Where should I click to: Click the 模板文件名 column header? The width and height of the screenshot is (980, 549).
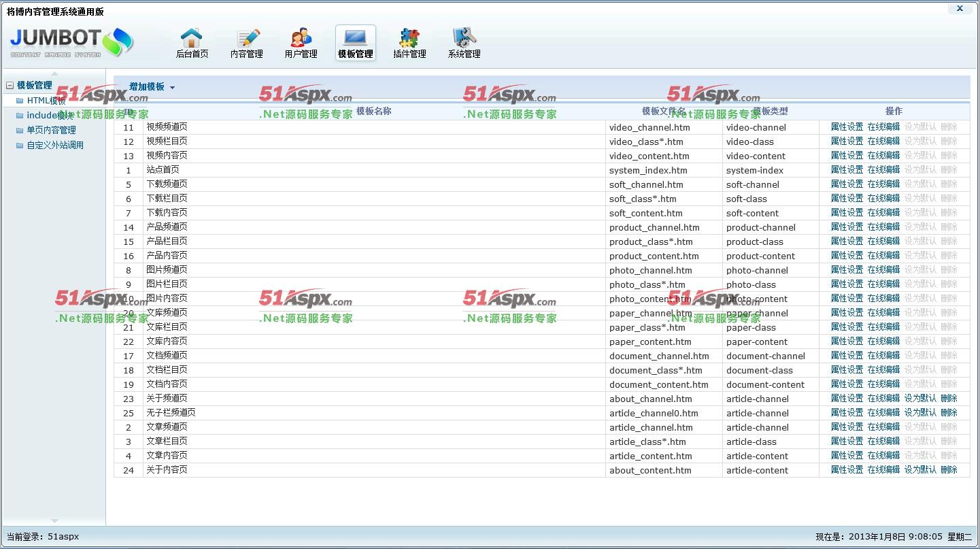coord(663,111)
